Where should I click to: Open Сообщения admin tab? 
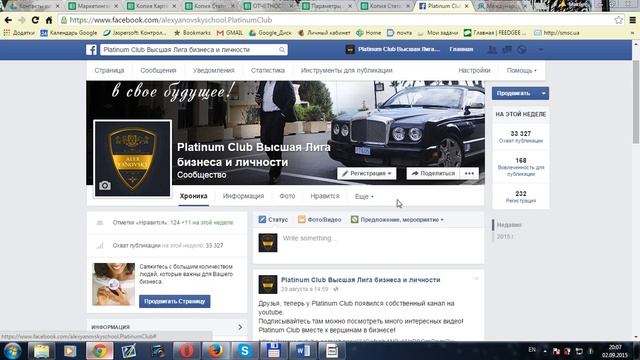[158, 70]
